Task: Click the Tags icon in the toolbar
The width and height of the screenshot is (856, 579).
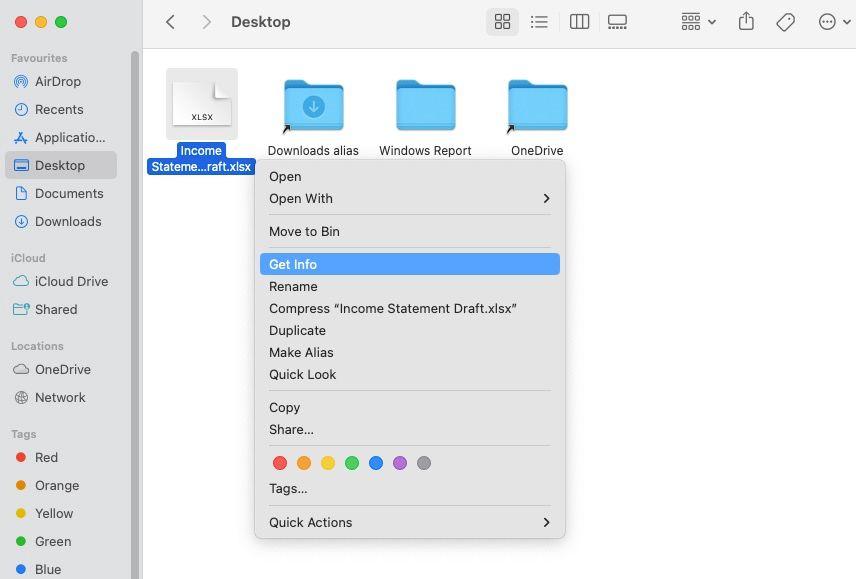Action: (x=786, y=21)
